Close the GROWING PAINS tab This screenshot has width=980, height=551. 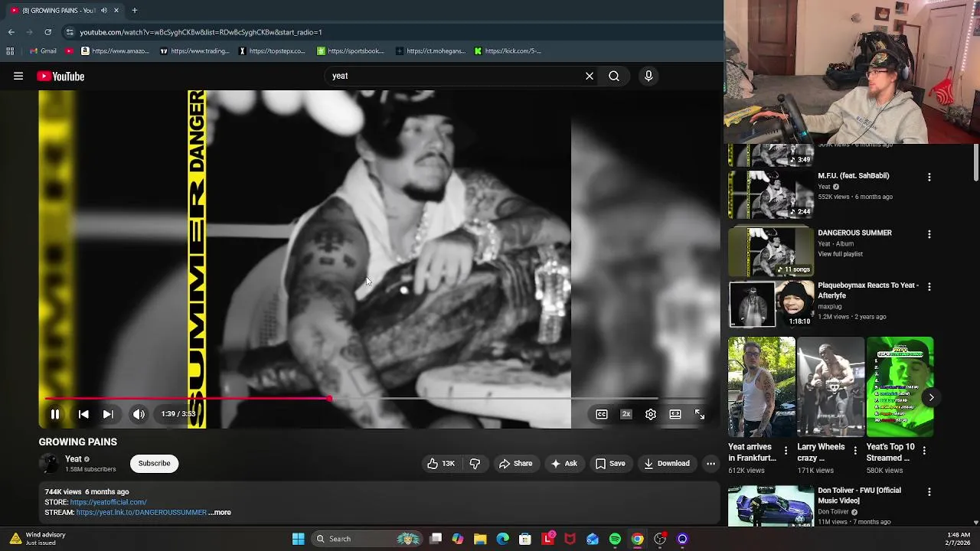coord(116,10)
